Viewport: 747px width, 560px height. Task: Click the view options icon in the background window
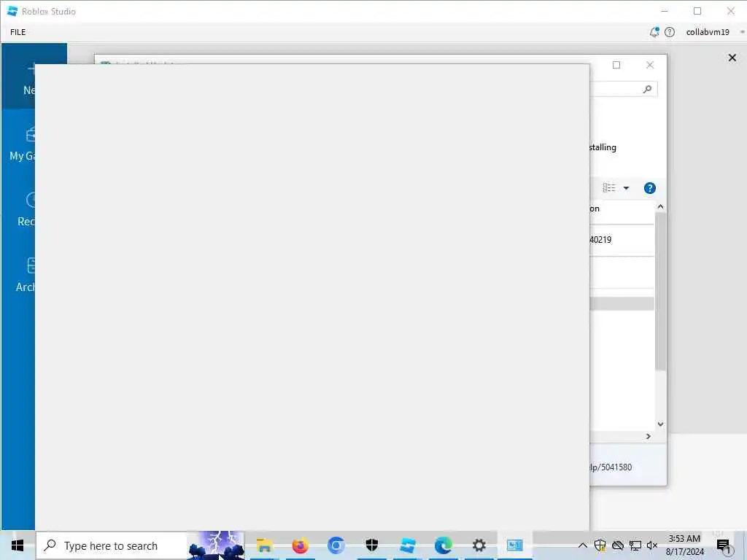(x=609, y=187)
